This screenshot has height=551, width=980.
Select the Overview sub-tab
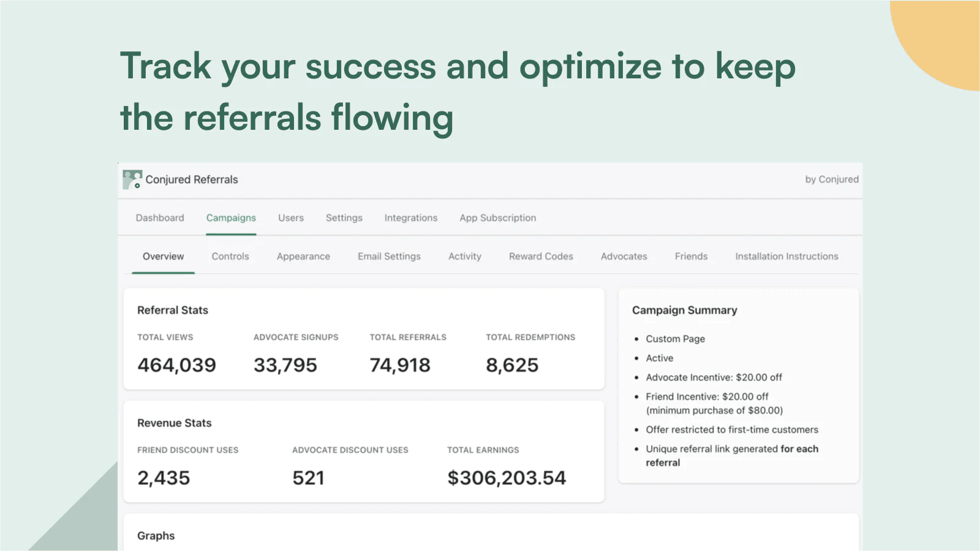[x=163, y=257]
